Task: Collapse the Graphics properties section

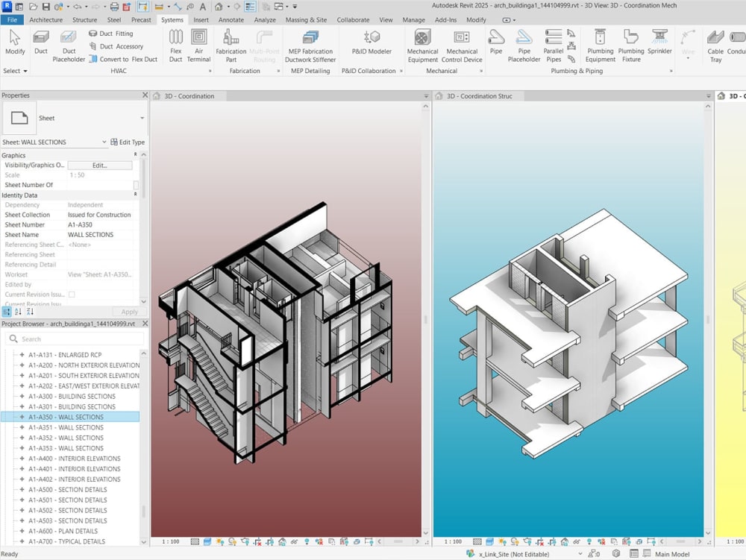Action: point(135,155)
